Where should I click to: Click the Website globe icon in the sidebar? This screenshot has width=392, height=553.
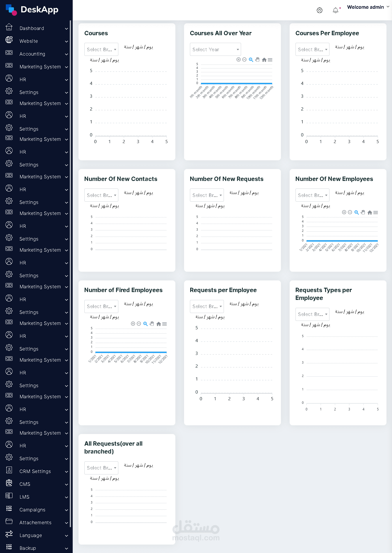pyautogui.click(x=9, y=40)
